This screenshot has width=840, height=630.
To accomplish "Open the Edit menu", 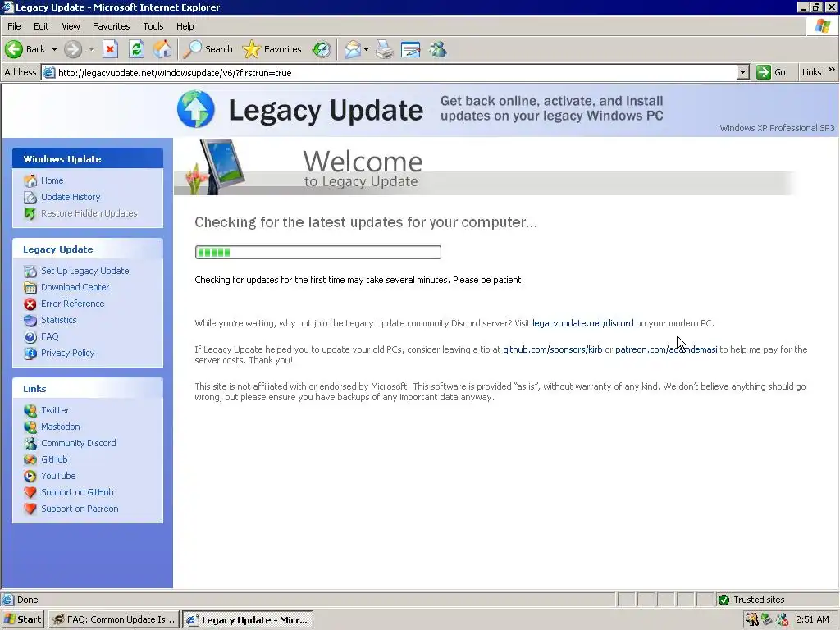I will tap(41, 26).
